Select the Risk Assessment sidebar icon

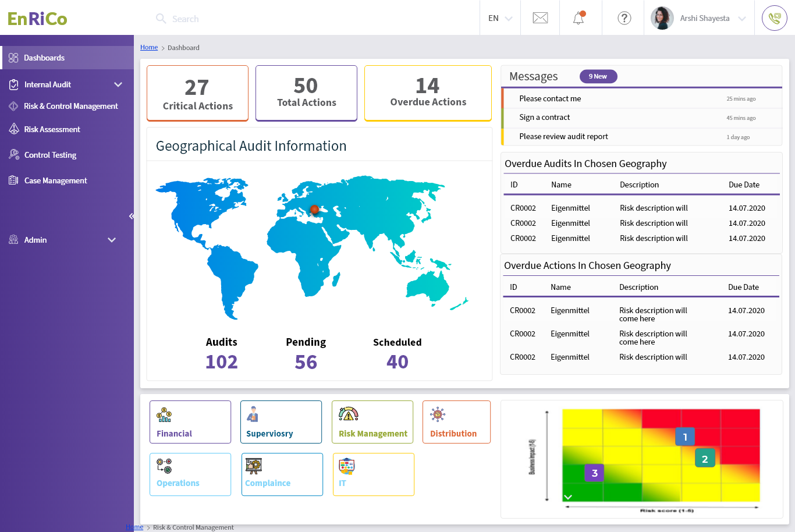point(13,129)
